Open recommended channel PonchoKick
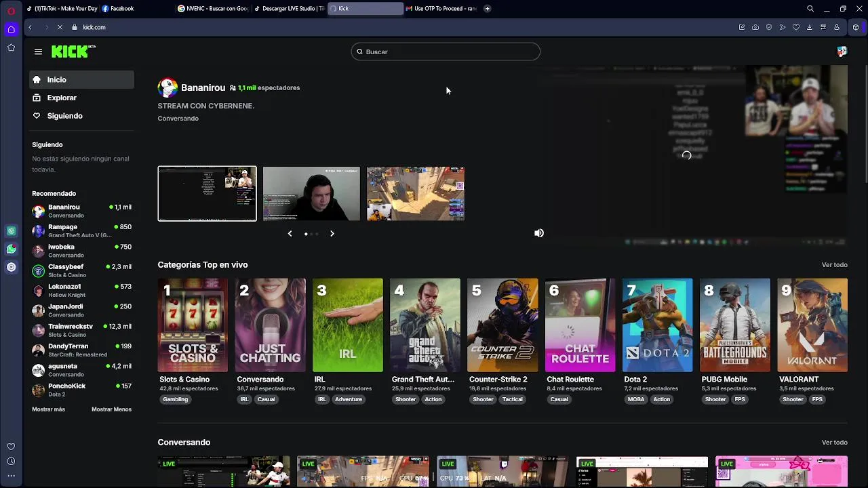Screen dimensions: 868x488 tap(81, 390)
